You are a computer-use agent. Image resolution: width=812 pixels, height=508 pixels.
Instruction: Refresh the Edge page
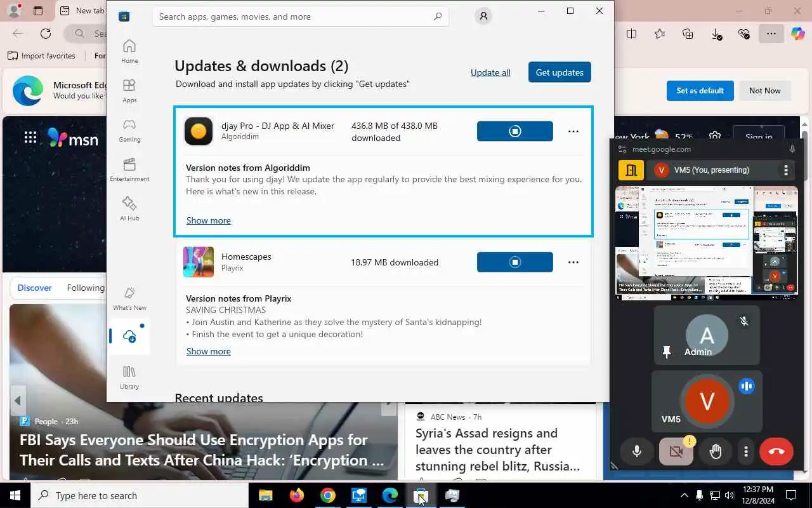pos(46,34)
